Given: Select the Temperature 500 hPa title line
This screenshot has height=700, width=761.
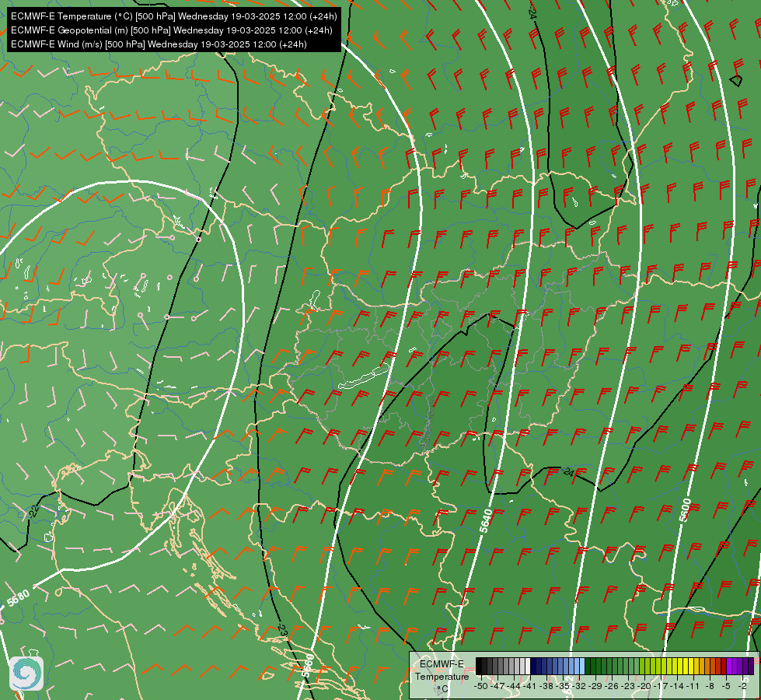Looking at the screenshot, I should [x=174, y=16].
